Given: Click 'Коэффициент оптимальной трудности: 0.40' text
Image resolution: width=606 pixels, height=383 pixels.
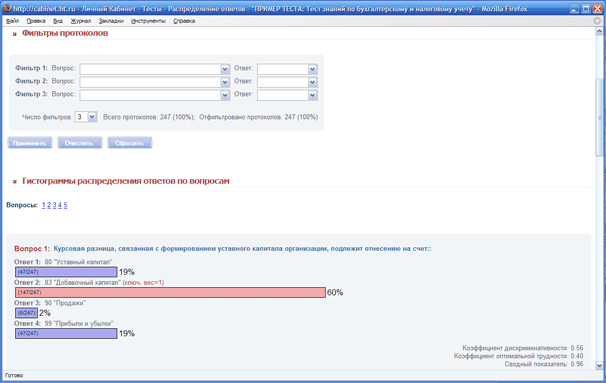Looking at the screenshot, I should coord(519,356).
